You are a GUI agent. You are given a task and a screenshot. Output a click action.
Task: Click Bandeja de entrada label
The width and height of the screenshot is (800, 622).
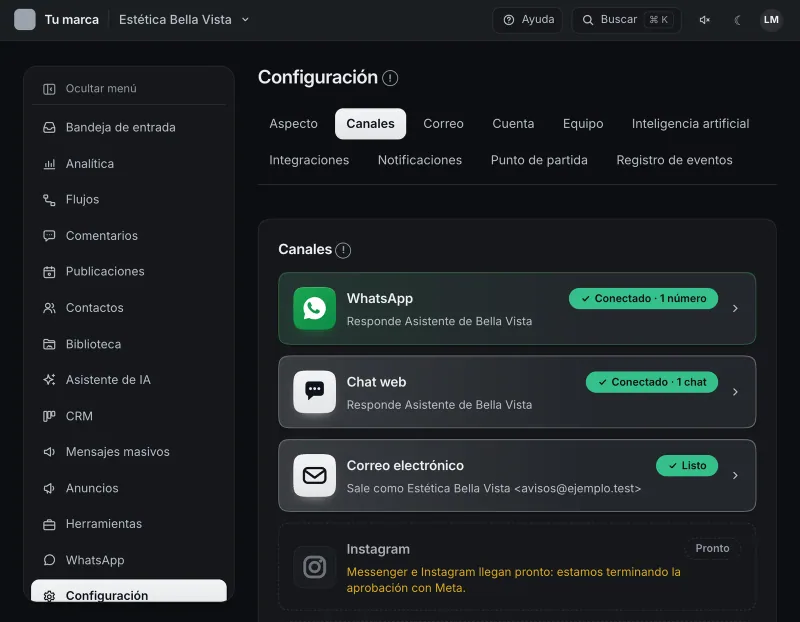120,128
